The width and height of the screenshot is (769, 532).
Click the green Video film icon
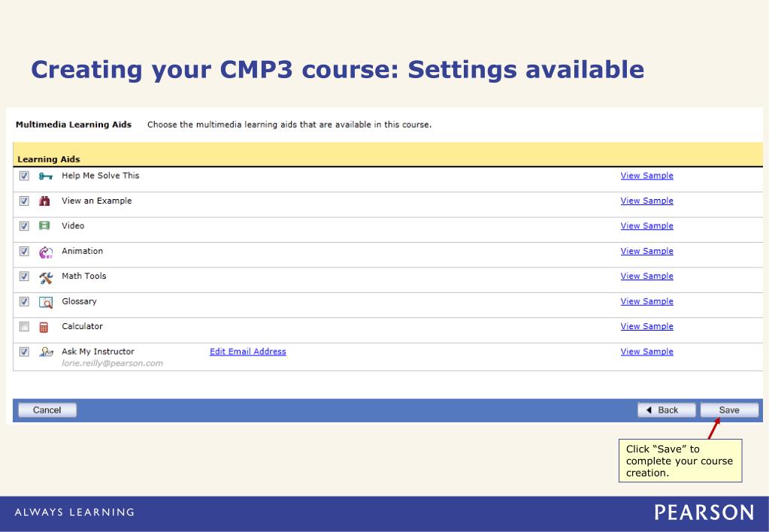[44, 226]
